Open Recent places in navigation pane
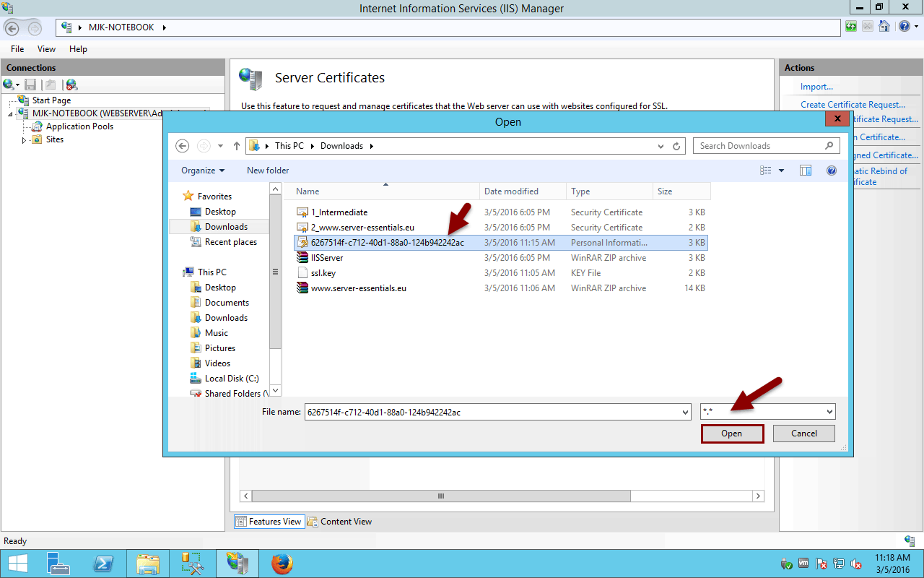The height and width of the screenshot is (578, 924). (x=230, y=242)
